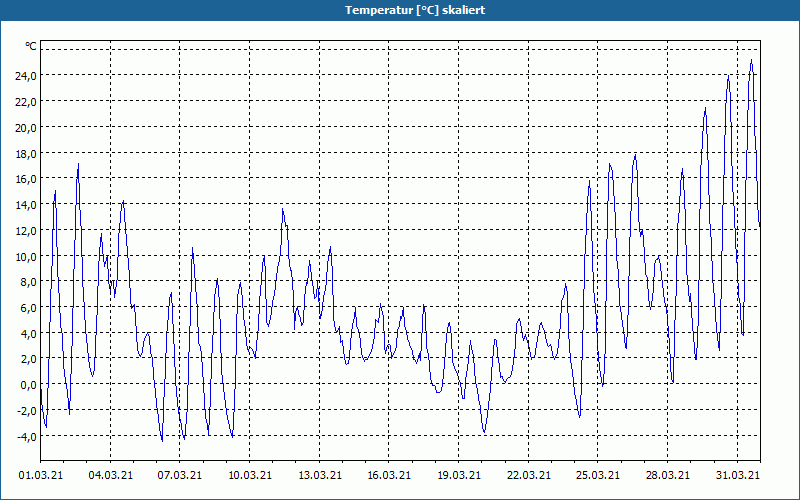Click the 31.03.21 date label
The height and width of the screenshot is (500, 800).
coord(738,475)
